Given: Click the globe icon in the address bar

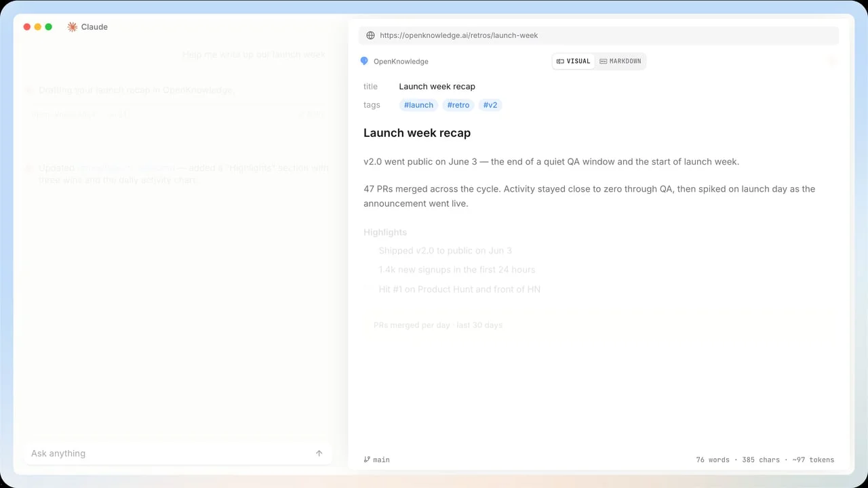Looking at the screenshot, I should click(370, 35).
